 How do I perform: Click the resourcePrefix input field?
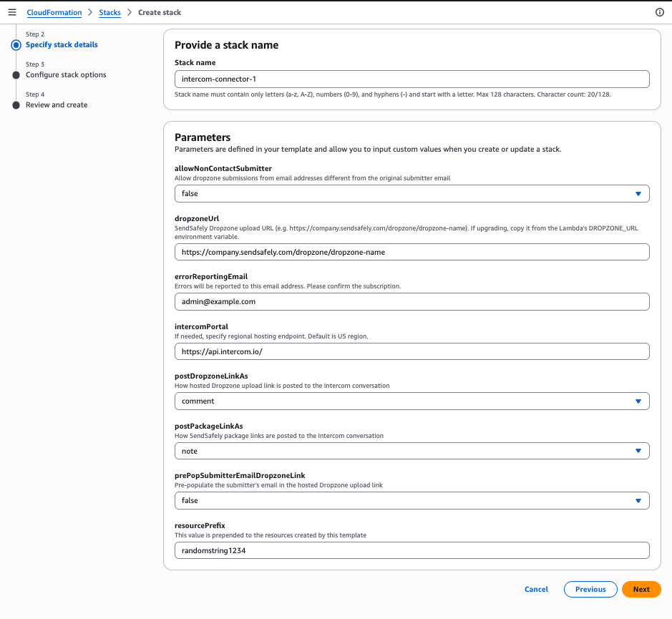412,550
